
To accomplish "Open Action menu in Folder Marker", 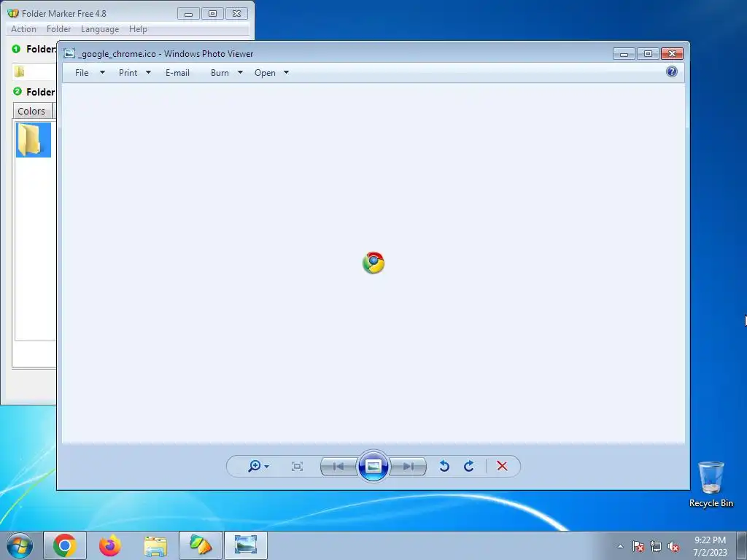I will click(x=24, y=29).
